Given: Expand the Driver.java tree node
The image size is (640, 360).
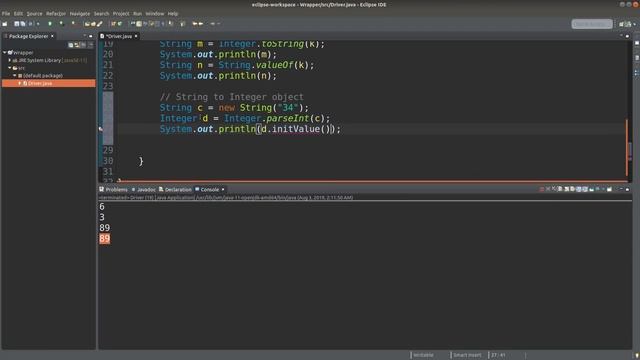Looking at the screenshot, I should tap(20, 83).
